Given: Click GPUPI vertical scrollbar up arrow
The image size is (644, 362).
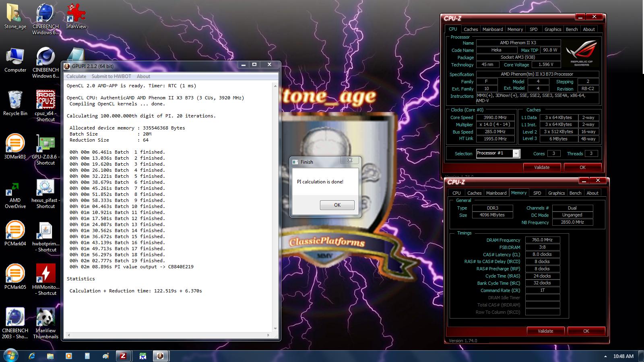Looking at the screenshot, I should (x=275, y=86).
